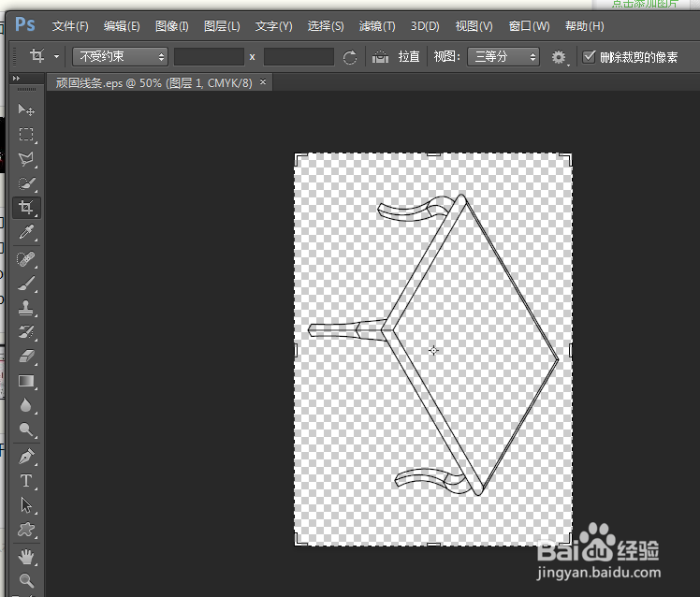The image size is (700, 597).
Task: Select the Brush tool
Action: [x=26, y=284]
